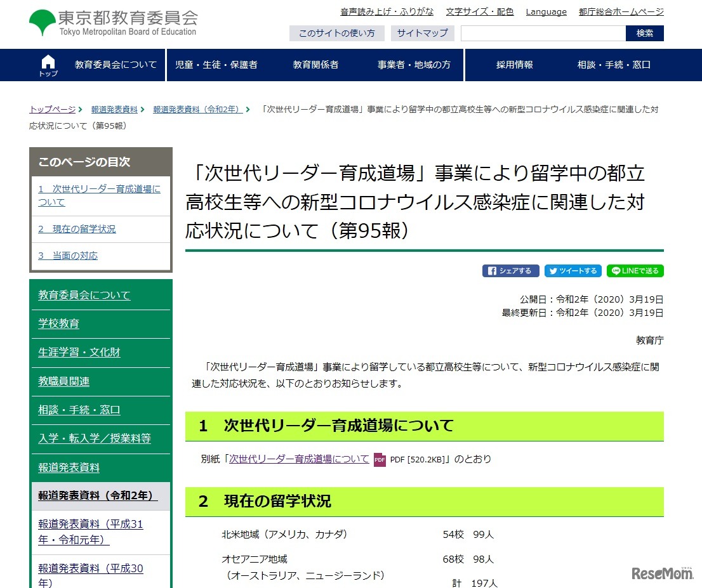This screenshot has height=588, width=702.
Task: Click the このサイトの使い方 button
Action: (337, 33)
